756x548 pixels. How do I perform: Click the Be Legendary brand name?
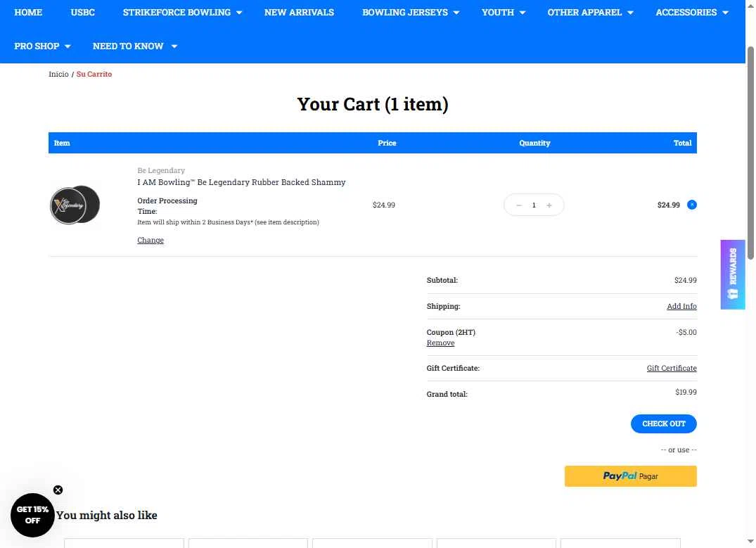click(x=161, y=170)
